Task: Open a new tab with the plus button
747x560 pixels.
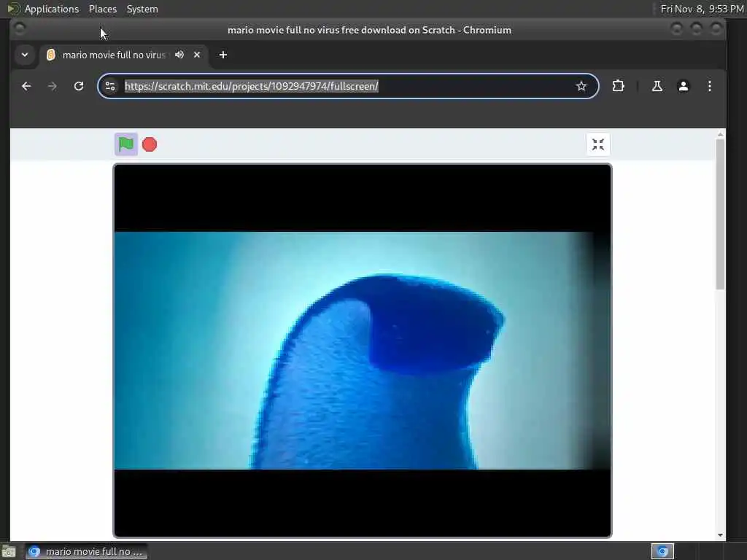Action: tap(223, 55)
